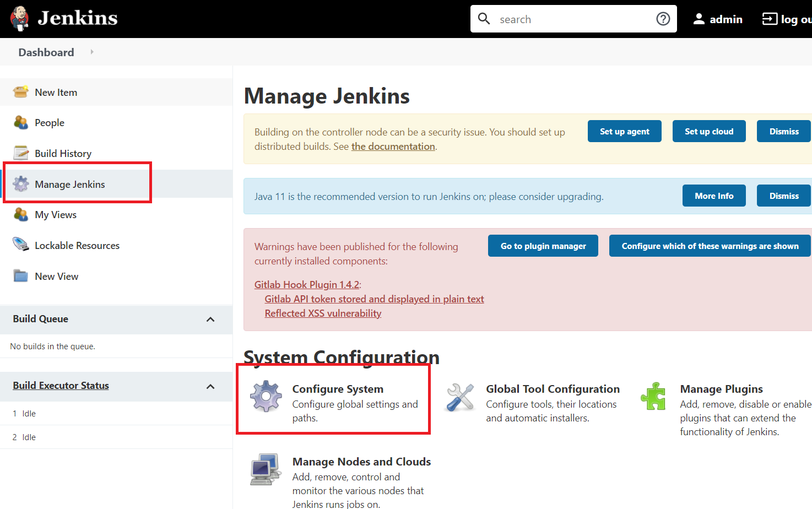The width and height of the screenshot is (812, 509).
Task: Click the More Info button
Action: click(714, 196)
